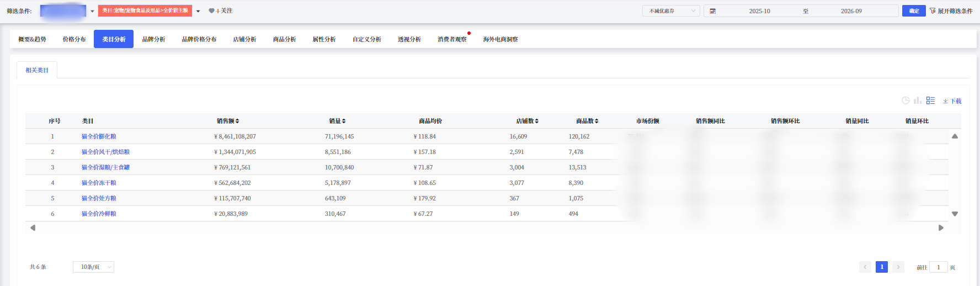This screenshot has width=980, height=286.
Task: Open the 店铺分析 tab
Action: (244, 39)
